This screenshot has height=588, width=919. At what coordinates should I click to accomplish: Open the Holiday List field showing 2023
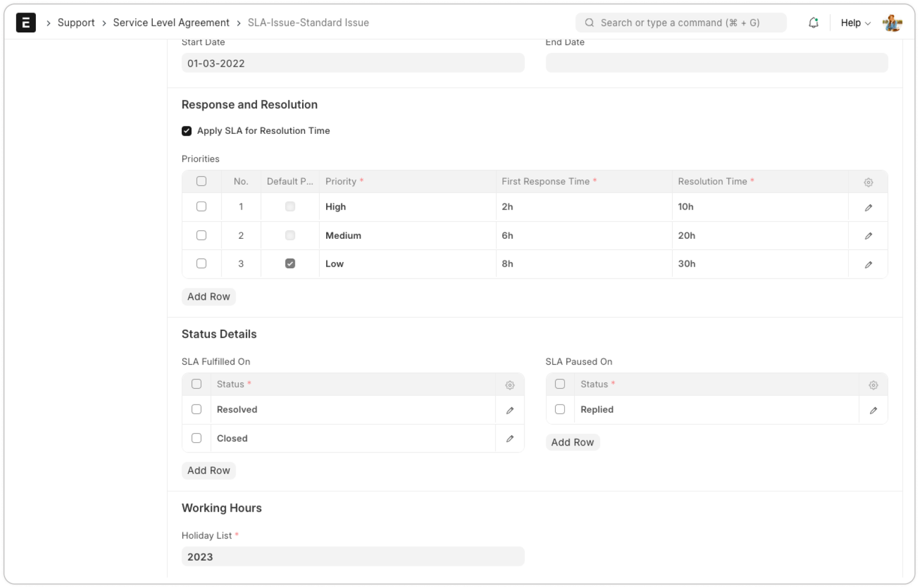coord(352,557)
